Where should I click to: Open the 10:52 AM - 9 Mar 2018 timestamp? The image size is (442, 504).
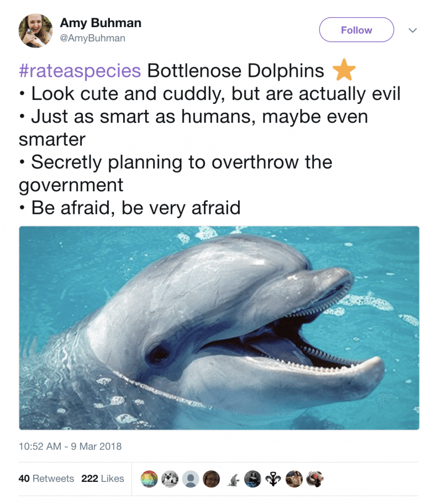(70, 446)
